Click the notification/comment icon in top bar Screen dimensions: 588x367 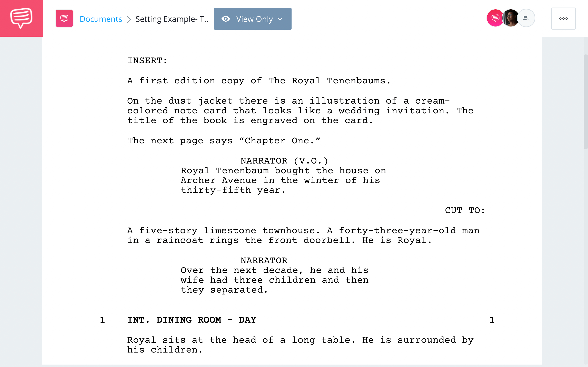tap(494, 18)
